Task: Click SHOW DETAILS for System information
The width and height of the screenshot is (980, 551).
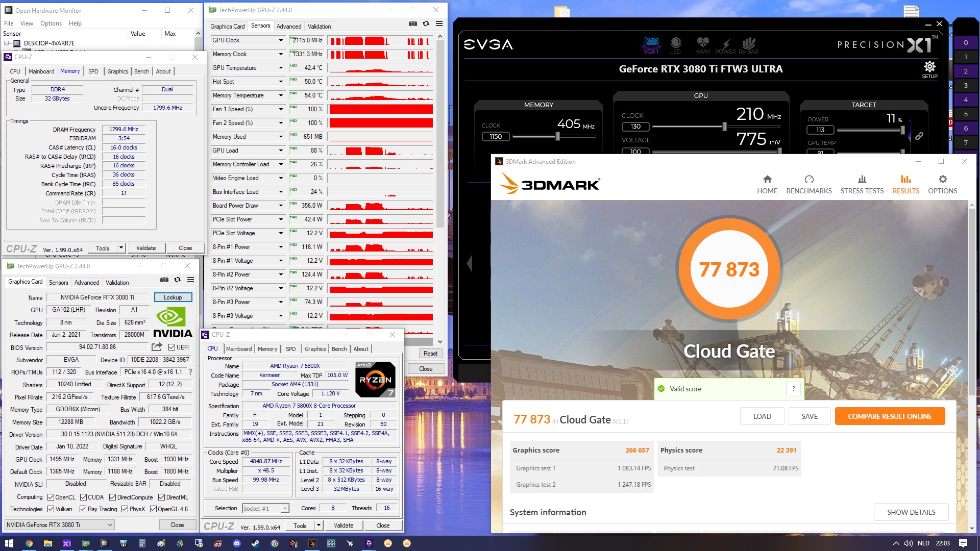Action: coord(911,512)
